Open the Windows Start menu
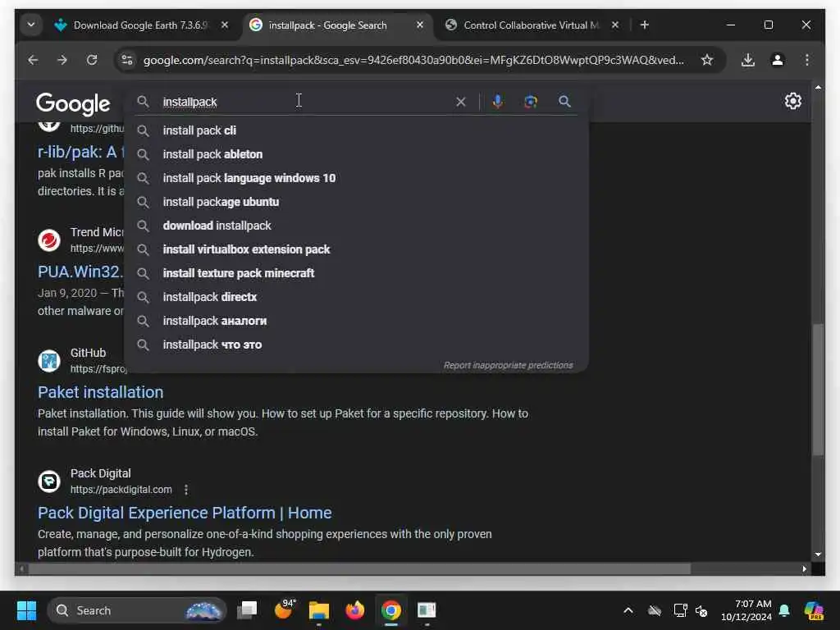The height and width of the screenshot is (630, 840). (26, 610)
